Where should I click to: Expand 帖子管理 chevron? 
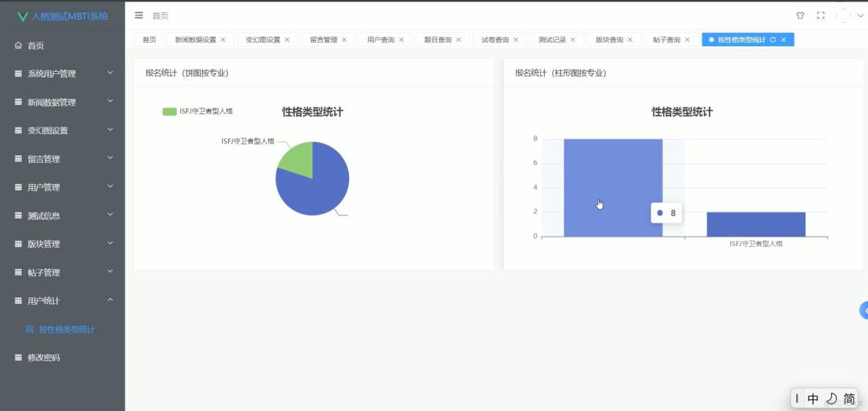(110, 272)
